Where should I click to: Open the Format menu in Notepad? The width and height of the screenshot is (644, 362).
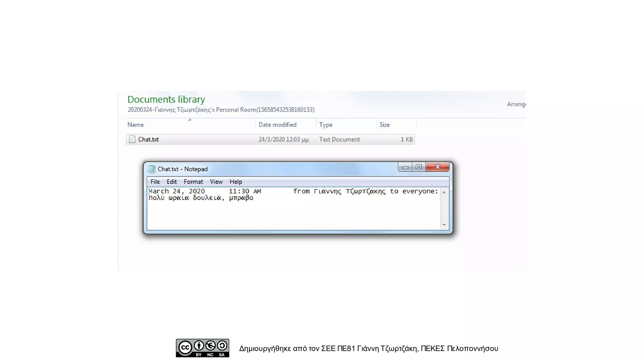(x=193, y=182)
